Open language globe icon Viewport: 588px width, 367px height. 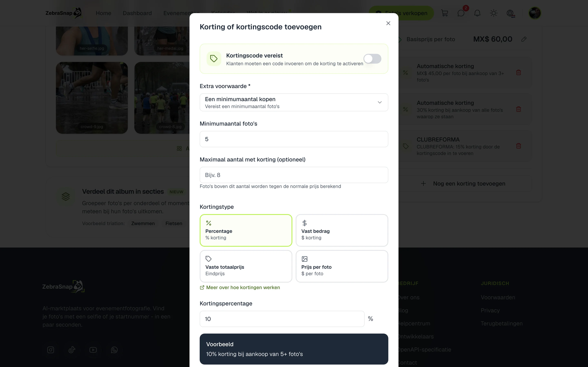510,13
